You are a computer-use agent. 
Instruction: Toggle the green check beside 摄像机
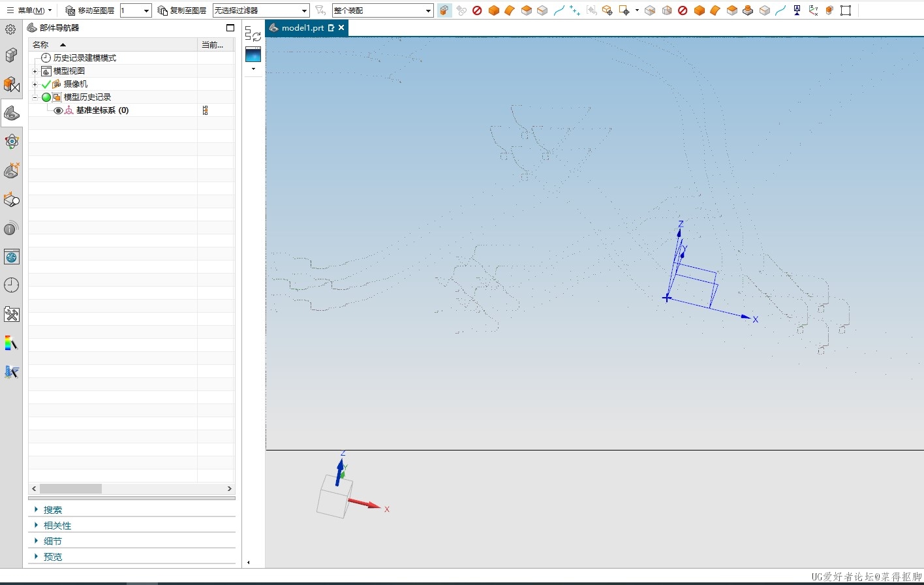point(46,84)
